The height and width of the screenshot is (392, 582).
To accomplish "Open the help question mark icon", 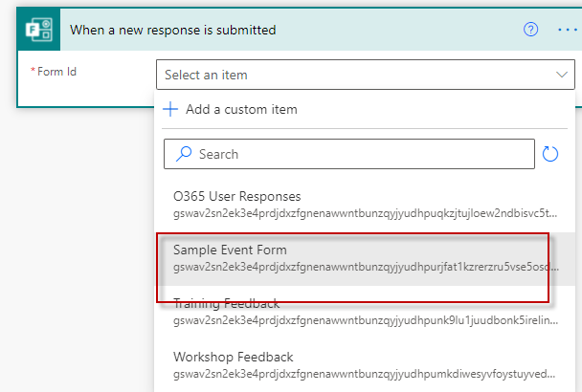I will [x=530, y=30].
